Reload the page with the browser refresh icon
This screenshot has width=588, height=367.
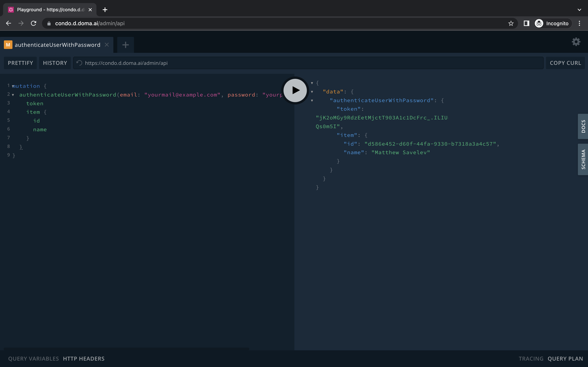click(x=33, y=23)
